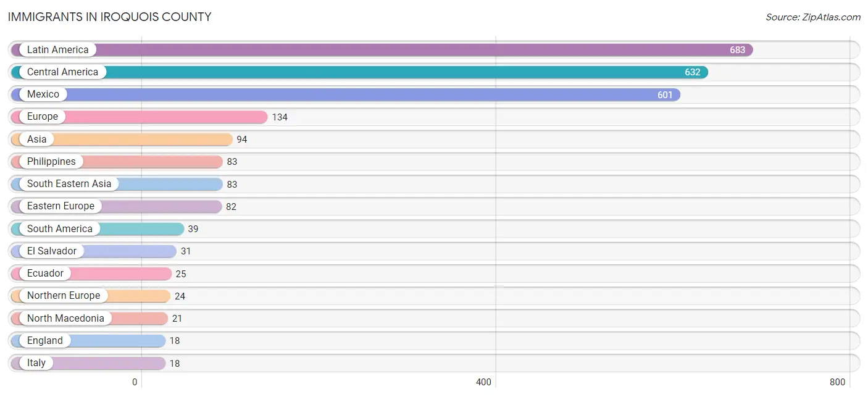Click the value 134 next to the Europe bar
The width and height of the screenshot is (868, 397).
(x=280, y=117)
